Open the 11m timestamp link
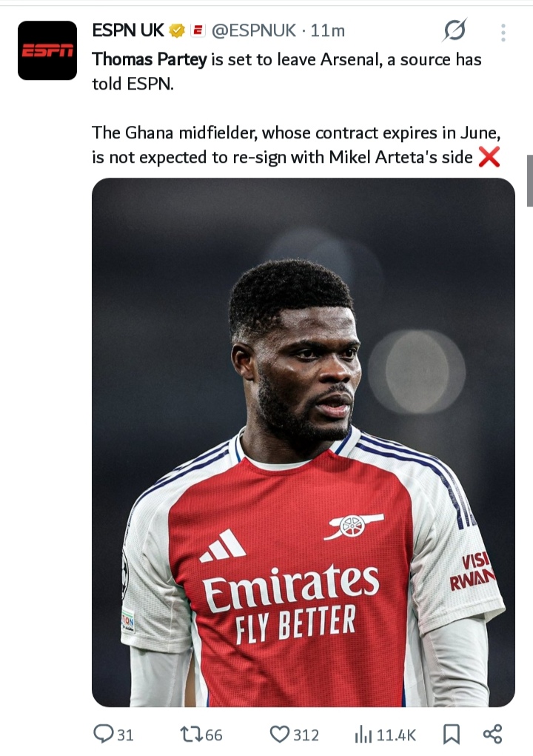This screenshot has height=756, width=533. tap(328, 31)
